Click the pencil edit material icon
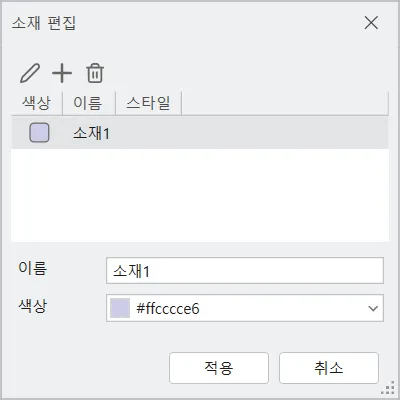 pos(30,73)
